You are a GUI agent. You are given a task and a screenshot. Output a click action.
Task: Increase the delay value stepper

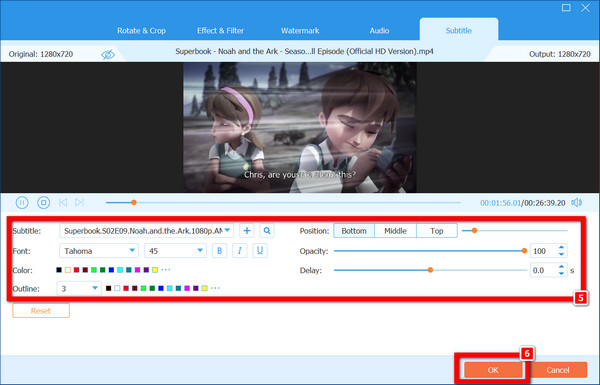(x=561, y=267)
